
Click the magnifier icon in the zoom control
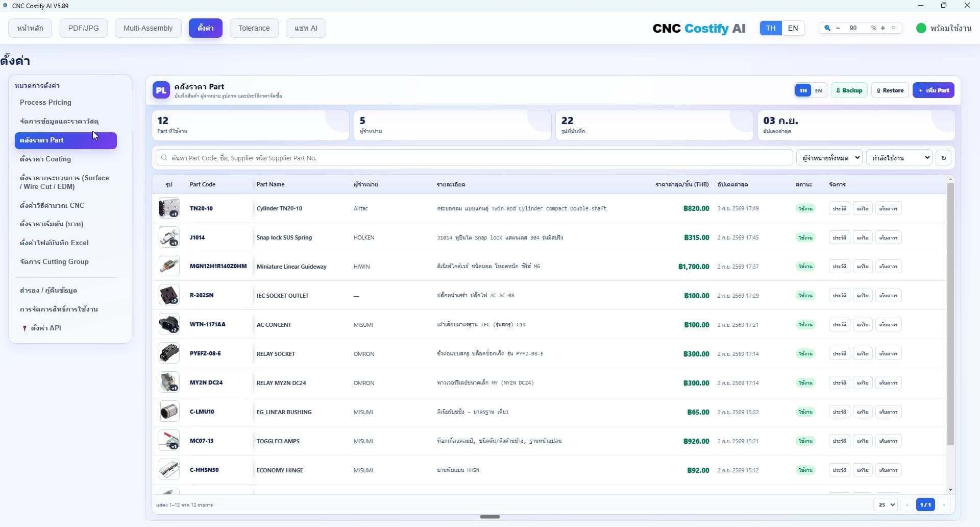tap(827, 28)
